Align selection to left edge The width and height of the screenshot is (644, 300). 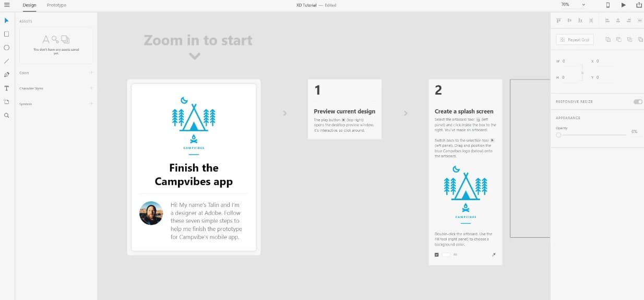click(x=607, y=20)
